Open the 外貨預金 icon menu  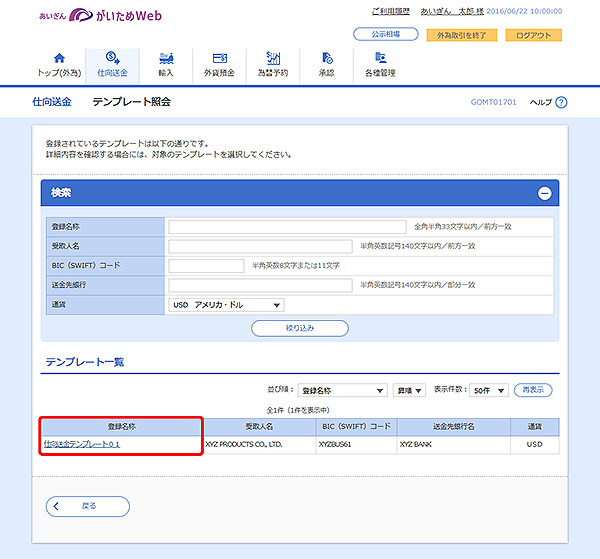pos(219,58)
